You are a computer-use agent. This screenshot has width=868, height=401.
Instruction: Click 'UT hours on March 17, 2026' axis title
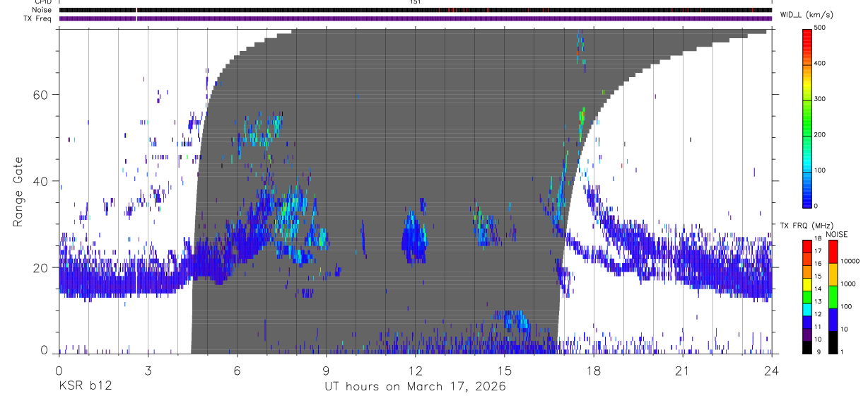click(x=415, y=387)
